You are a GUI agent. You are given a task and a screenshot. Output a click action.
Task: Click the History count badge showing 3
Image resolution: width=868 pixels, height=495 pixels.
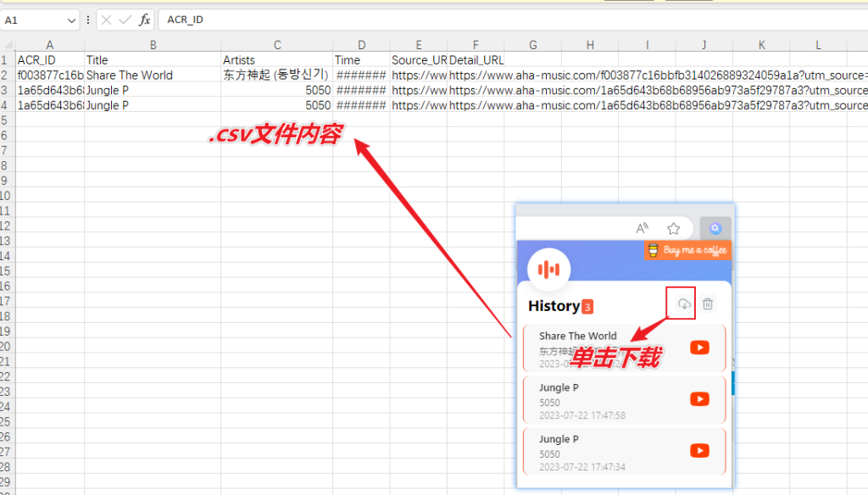(x=588, y=306)
